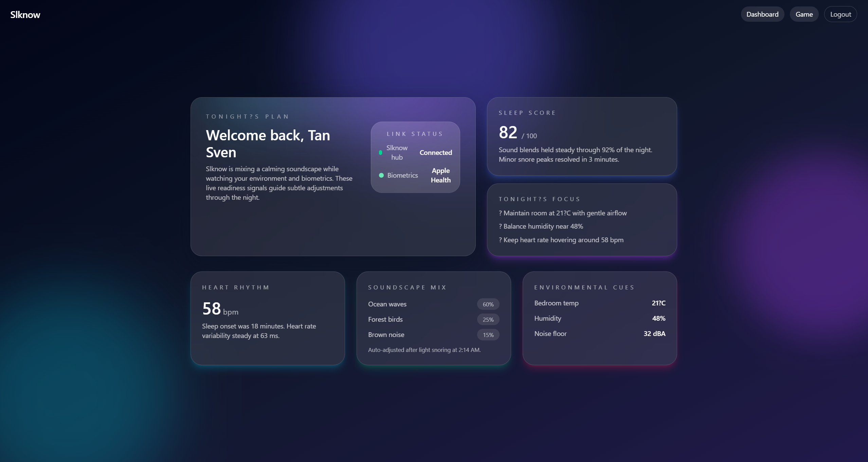Click the Forest birds 25% badge
The width and height of the screenshot is (868, 462).
[488, 320]
